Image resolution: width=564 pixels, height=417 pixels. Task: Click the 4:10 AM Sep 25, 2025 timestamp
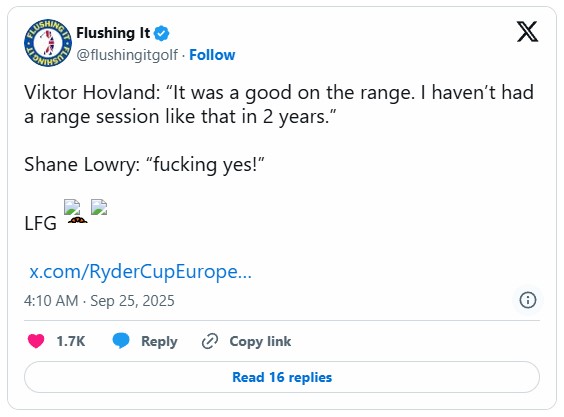tap(99, 301)
